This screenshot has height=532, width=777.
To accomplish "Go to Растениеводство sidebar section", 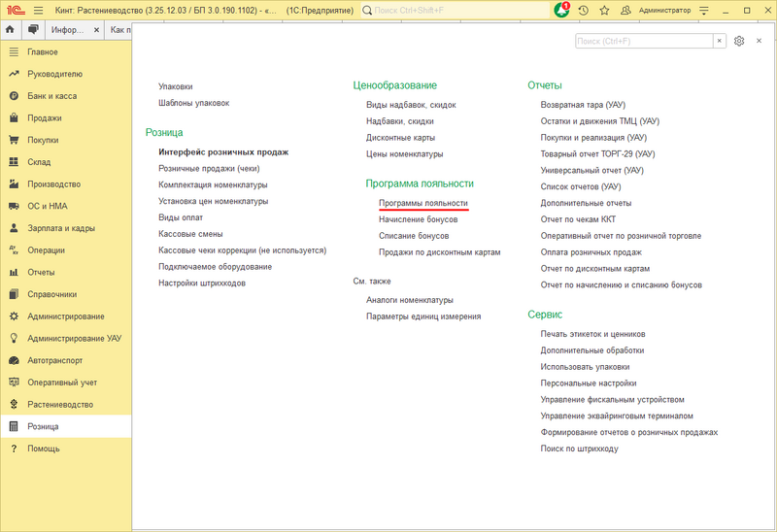I will [60, 404].
